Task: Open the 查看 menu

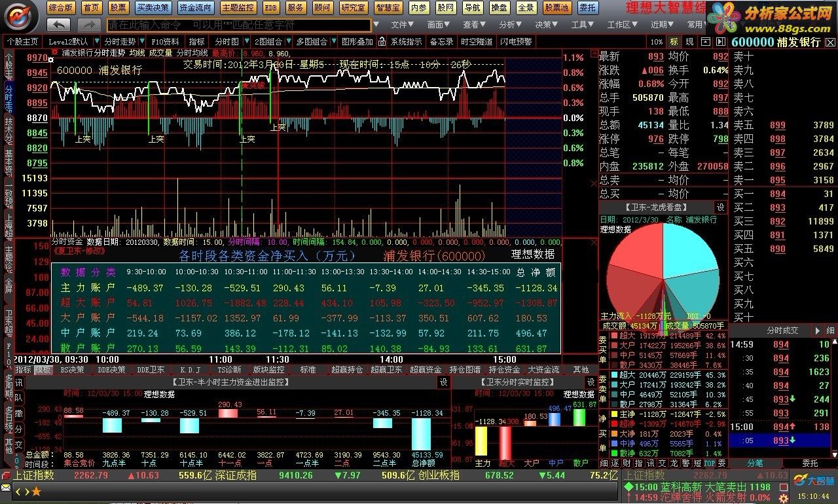Action: point(474,25)
